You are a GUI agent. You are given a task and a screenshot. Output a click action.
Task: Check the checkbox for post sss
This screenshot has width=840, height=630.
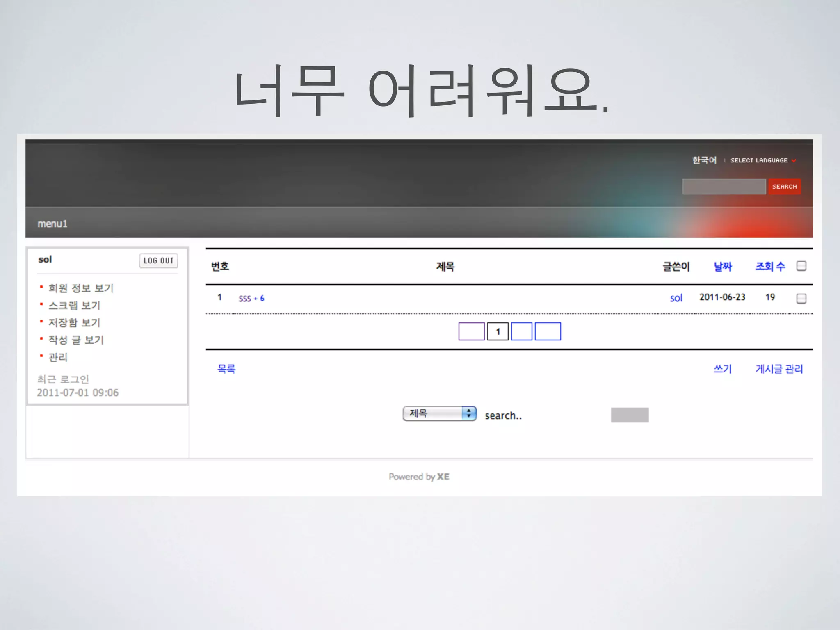[801, 299]
